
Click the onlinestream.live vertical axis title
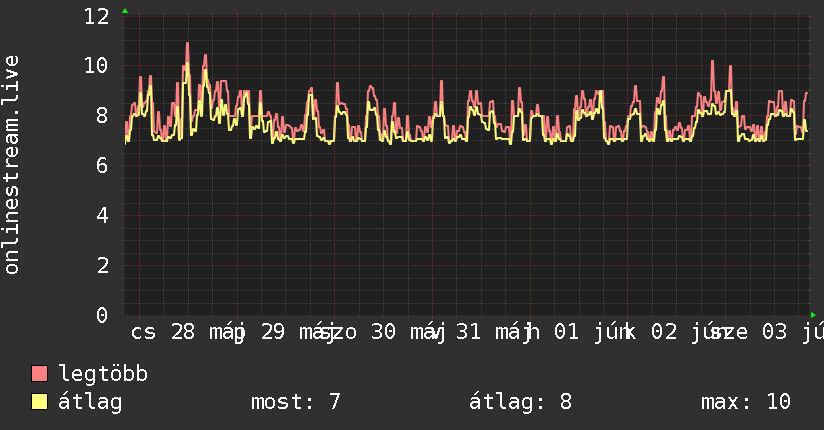[12, 165]
